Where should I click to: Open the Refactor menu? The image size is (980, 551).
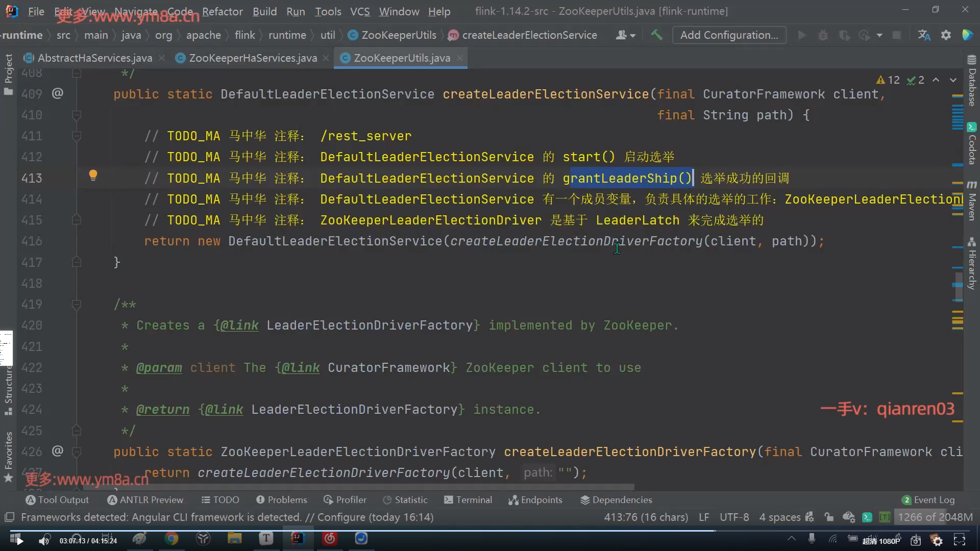(222, 11)
